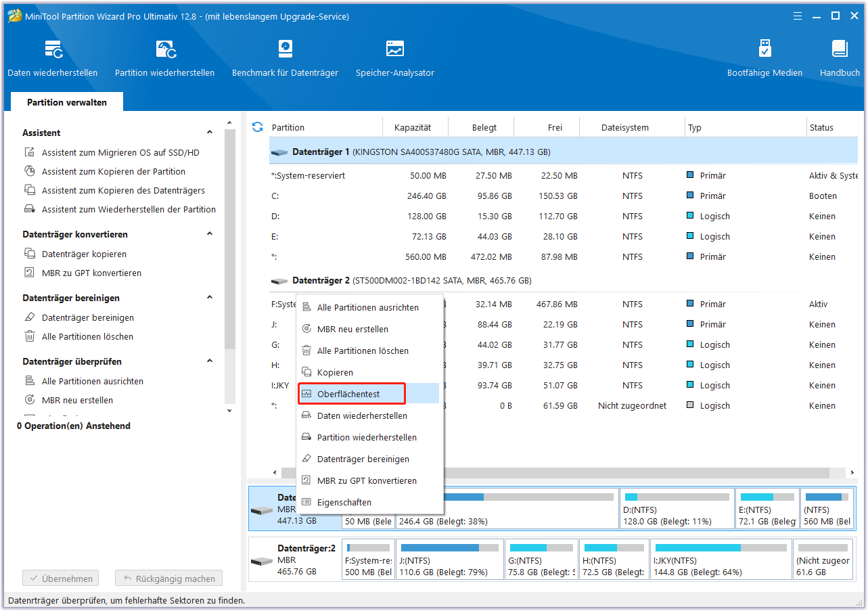The image size is (868, 611).
Task: Sort by Belegt column header
Action: point(482,127)
